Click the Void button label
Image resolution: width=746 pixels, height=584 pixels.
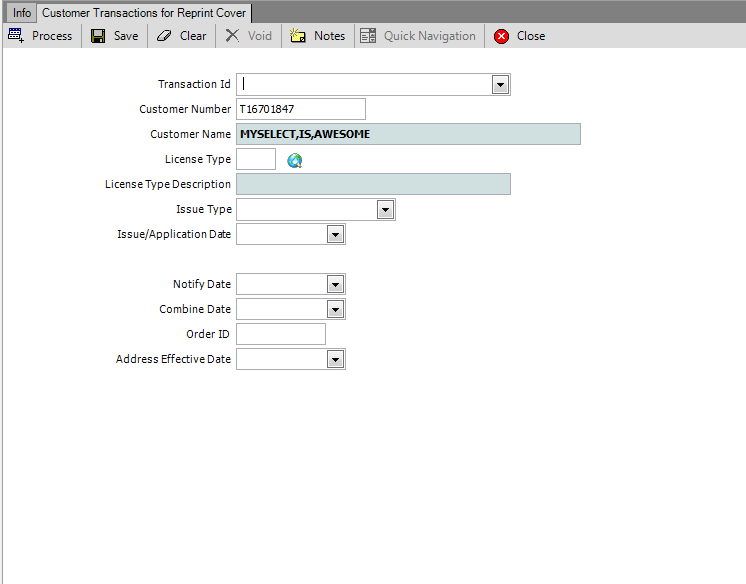pos(260,36)
